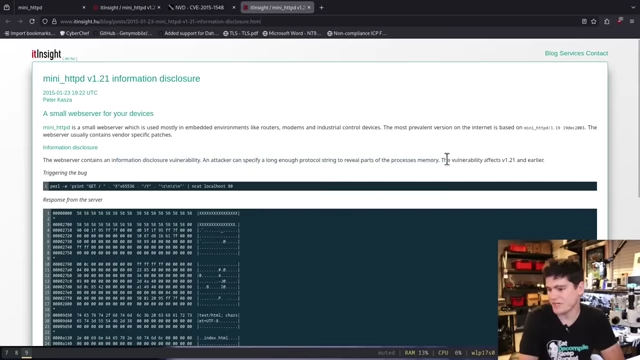
Task: Open the Microsoft Word - NT9 bookmark
Action: tap(291, 33)
